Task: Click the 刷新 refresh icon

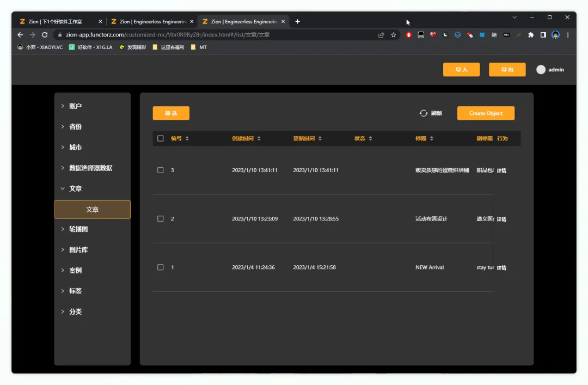Action: pyautogui.click(x=424, y=113)
